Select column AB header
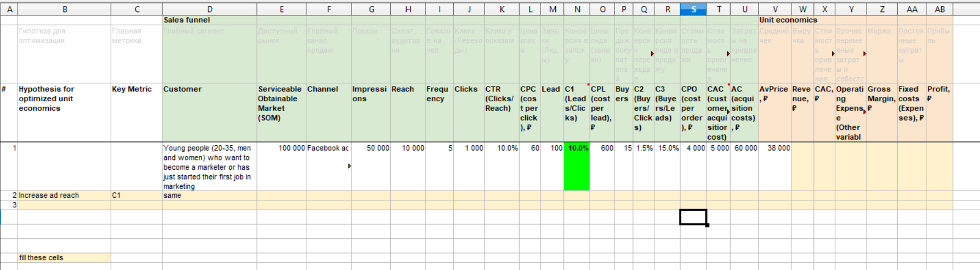This screenshot has height=270, width=980. click(x=939, y=9)
